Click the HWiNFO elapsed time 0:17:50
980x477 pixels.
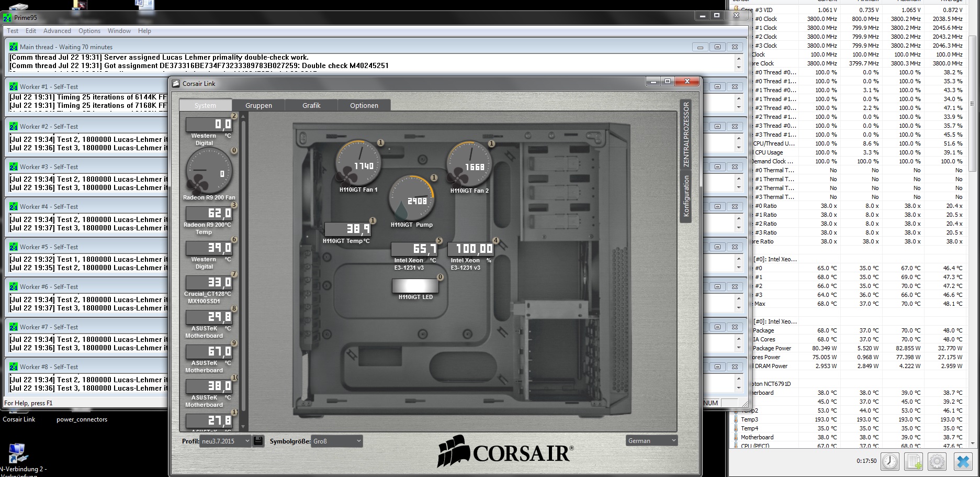click(x=866, y=461)
